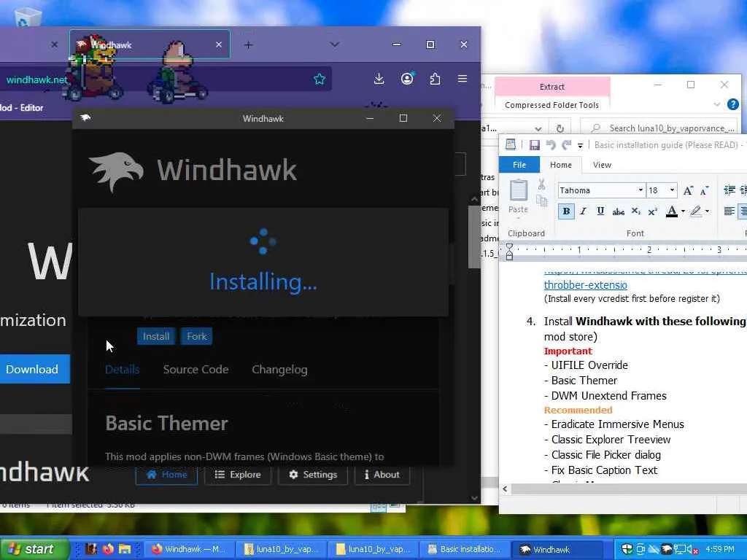Close the Windhawk browser tab
Screen dimensions: 747x560
pyautogui.click(x=219, y=44)
